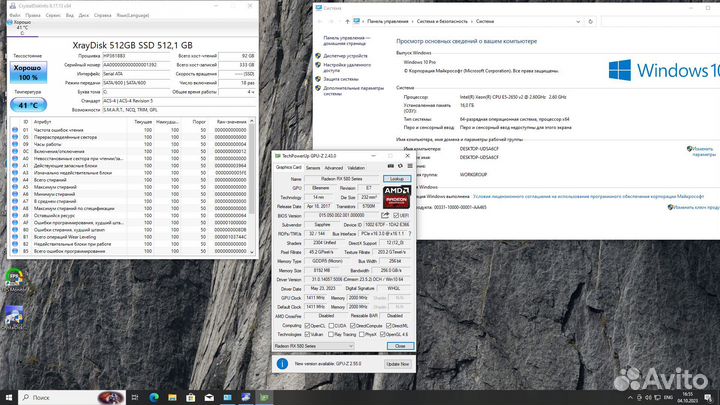Toggle OpenCL checkbox in GPU-Z

point(307,326)
